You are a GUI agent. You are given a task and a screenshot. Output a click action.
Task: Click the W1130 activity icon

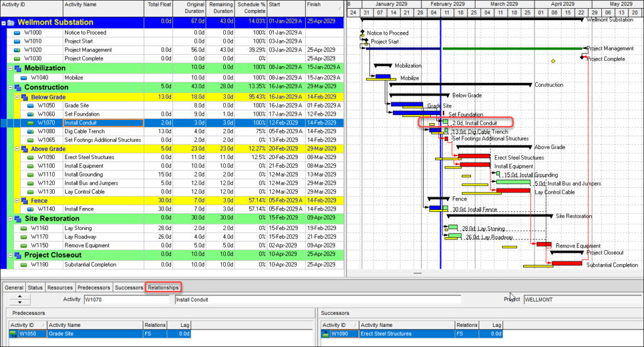(x=30, y=192)
